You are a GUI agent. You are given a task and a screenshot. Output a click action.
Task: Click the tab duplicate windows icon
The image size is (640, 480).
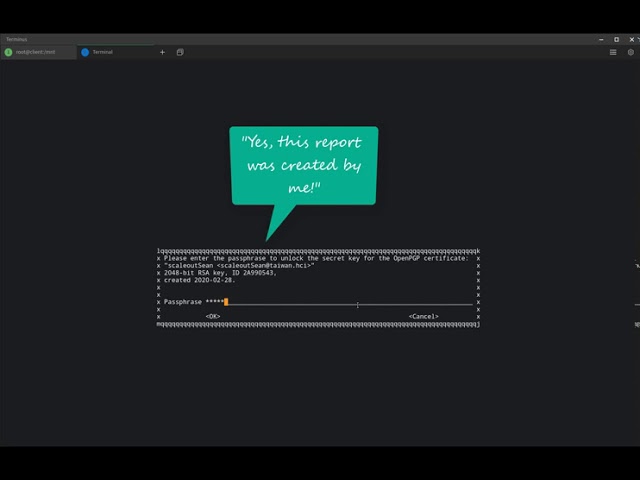[x=180, y=52]
